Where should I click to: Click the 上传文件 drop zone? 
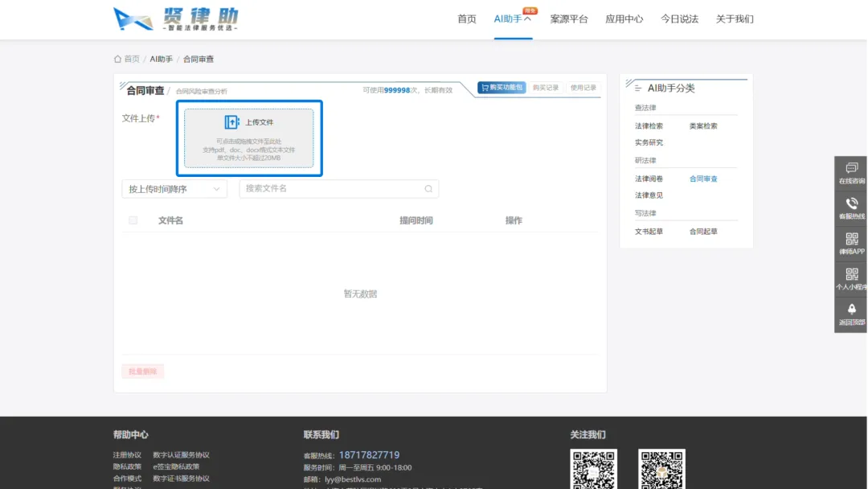(x=249, y=138)
